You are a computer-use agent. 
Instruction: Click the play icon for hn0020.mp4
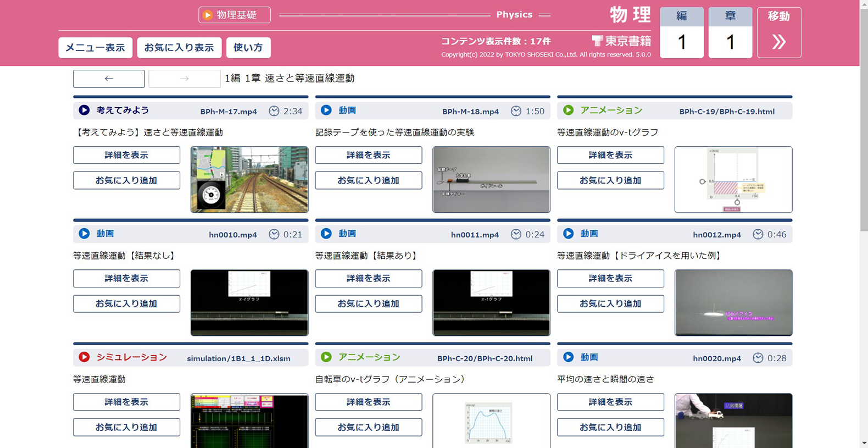(569, 357)
